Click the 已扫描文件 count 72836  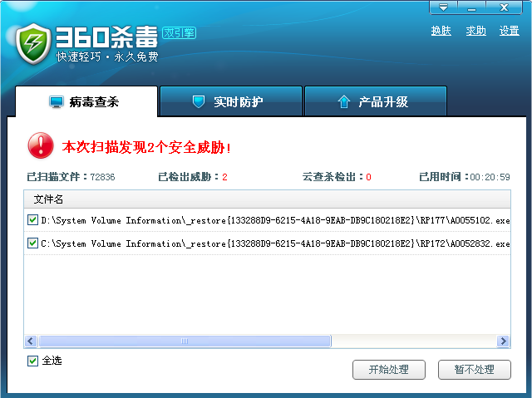(102, 177)
